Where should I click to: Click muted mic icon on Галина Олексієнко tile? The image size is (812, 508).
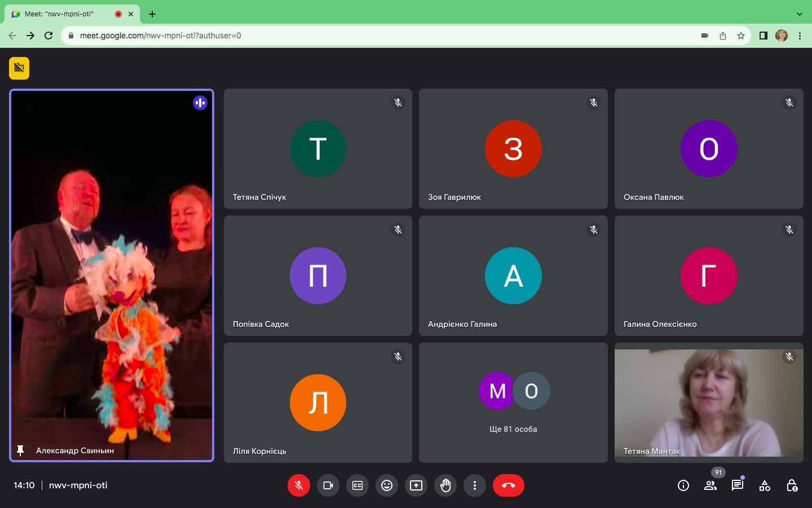(x=789, y=230)
